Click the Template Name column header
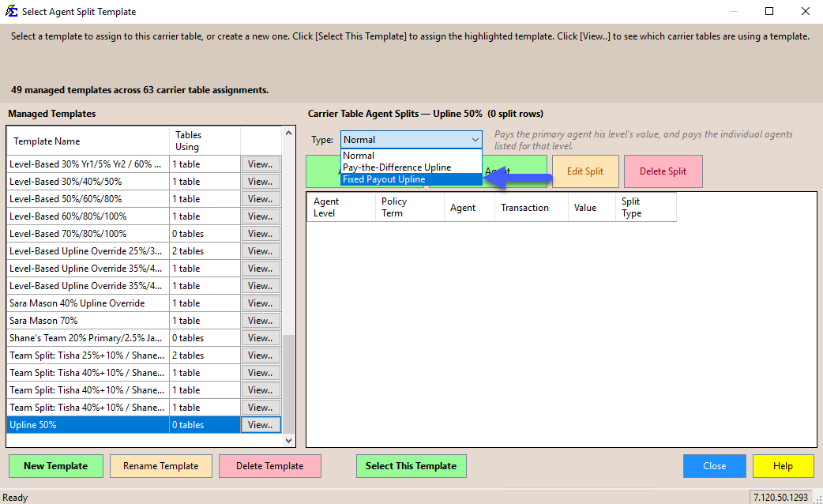The height and width of the screenshot is (504, 823). pyautogui.click(x=88, y=141)
